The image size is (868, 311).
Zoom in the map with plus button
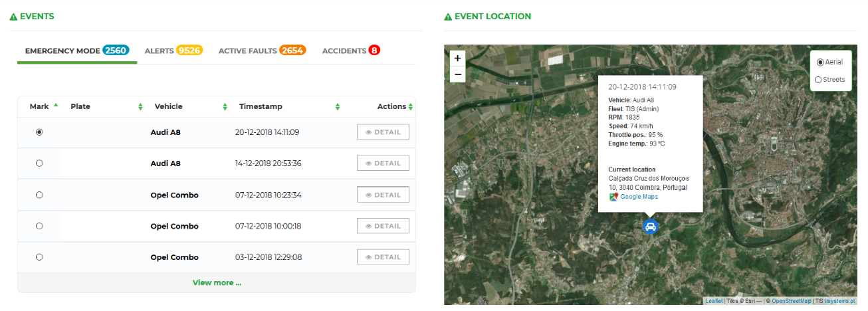[x=457, y=58]
